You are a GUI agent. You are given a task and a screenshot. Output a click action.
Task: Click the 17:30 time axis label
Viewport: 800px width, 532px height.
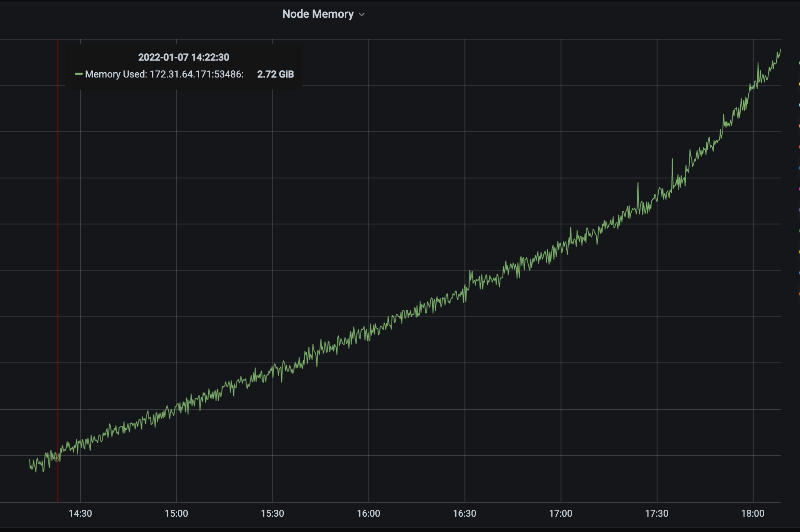[x=657, y=513]
